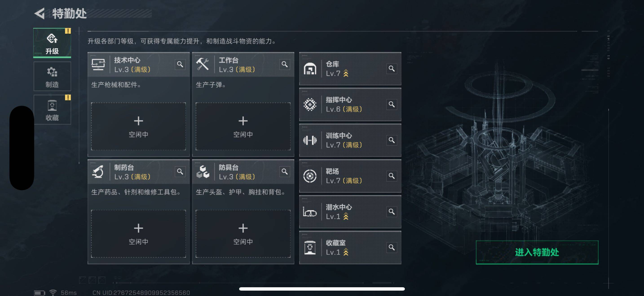644x296 pixels.
Task: View 制药台 details via magnifier icon
Action: pos(180,172)
